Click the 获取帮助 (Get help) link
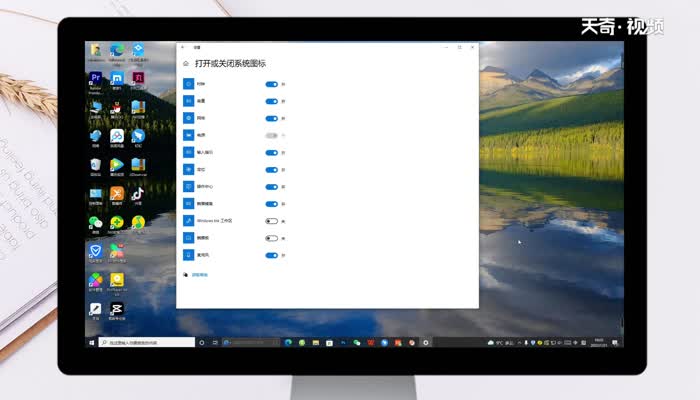700x400 pixels. 199,274
